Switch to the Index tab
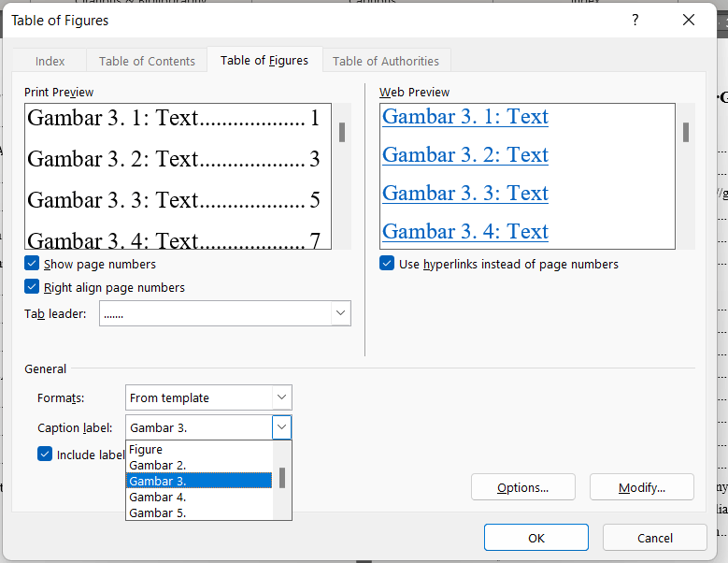 (x=50, y=61)
